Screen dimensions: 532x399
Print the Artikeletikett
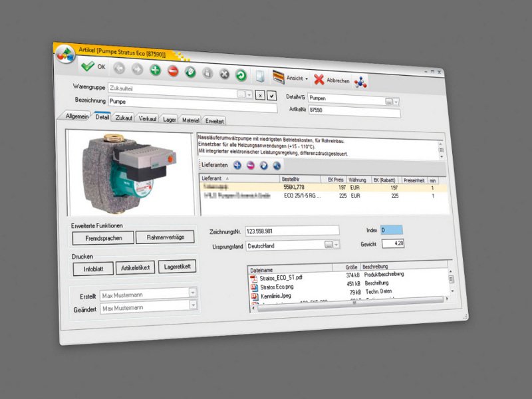coord(135,268)
